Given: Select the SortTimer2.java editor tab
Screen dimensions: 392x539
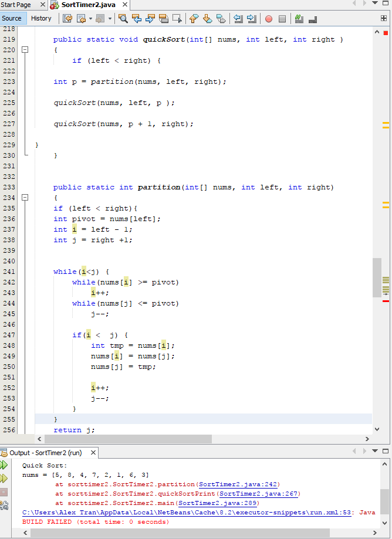Looking at the screenshot, I should 88,5.
